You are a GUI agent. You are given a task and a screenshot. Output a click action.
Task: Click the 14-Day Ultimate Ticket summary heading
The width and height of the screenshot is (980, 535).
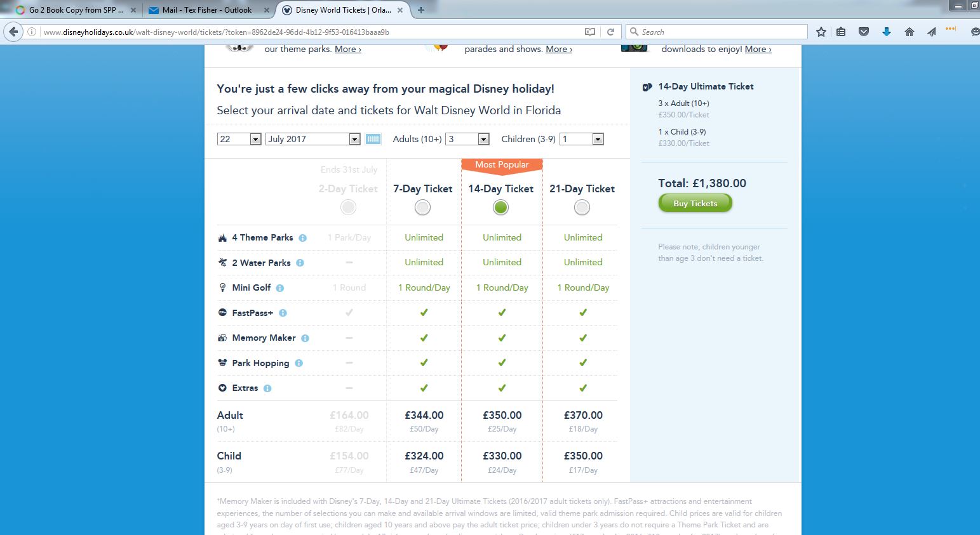(x=706, y=86)
